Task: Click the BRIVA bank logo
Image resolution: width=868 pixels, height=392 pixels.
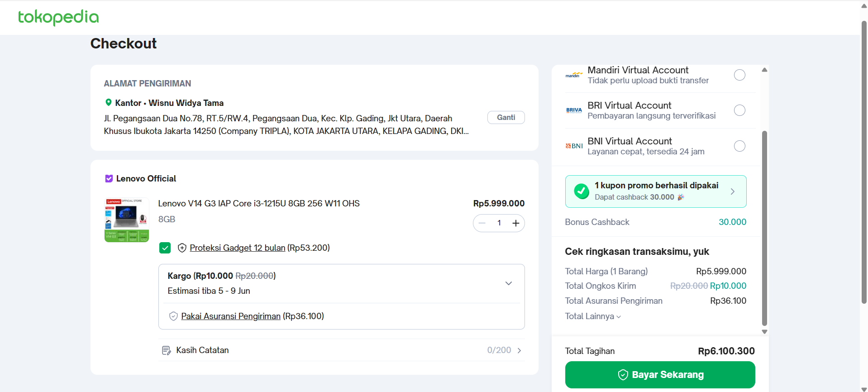Action: (x=574, y=110)
